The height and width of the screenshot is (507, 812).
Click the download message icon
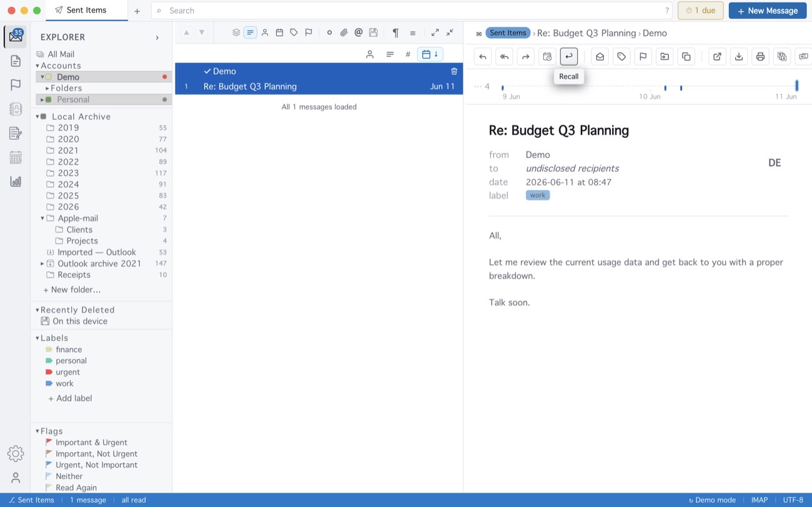(x=738, y=57)
